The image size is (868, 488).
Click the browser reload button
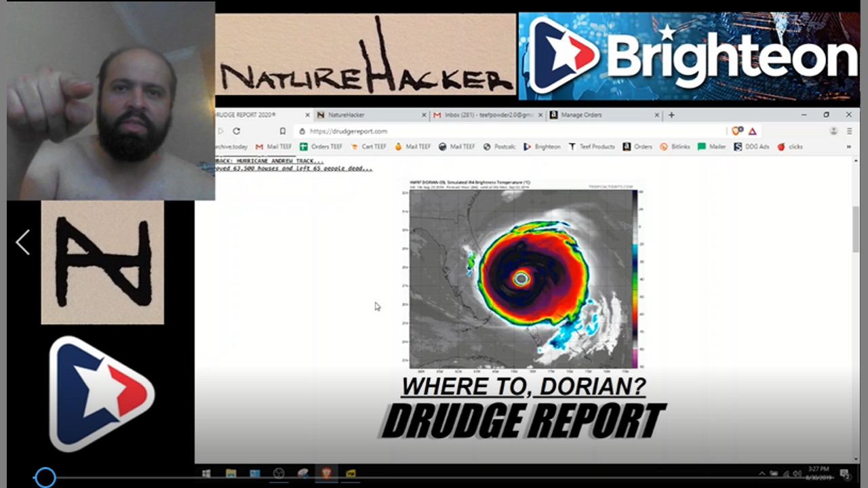pos(236,131)
